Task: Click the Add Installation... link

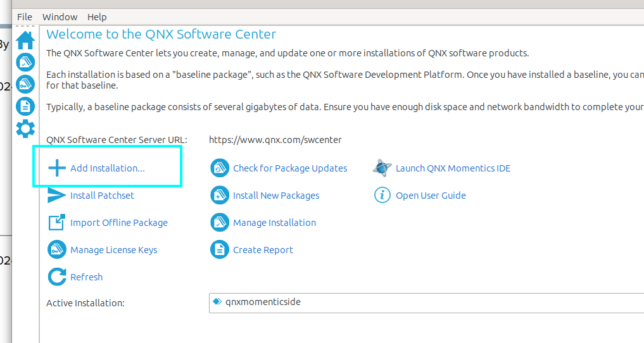Action: (x=107, y=168)
